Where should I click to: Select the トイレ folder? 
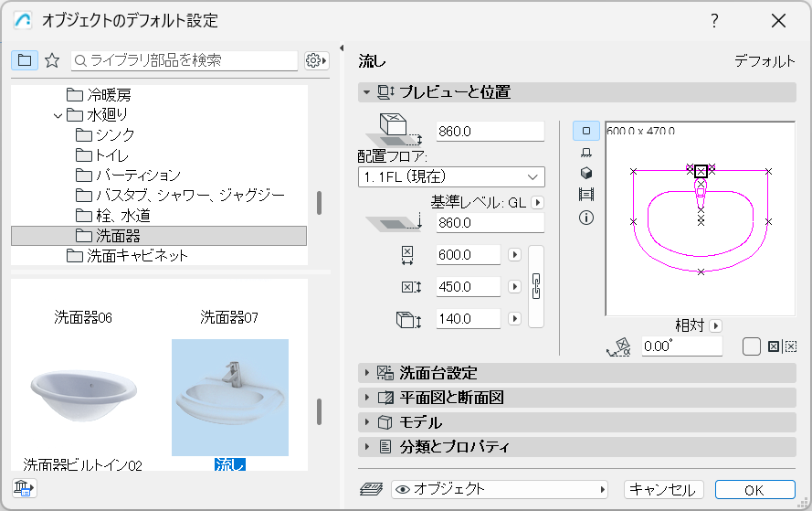click(x=102, y=155)
